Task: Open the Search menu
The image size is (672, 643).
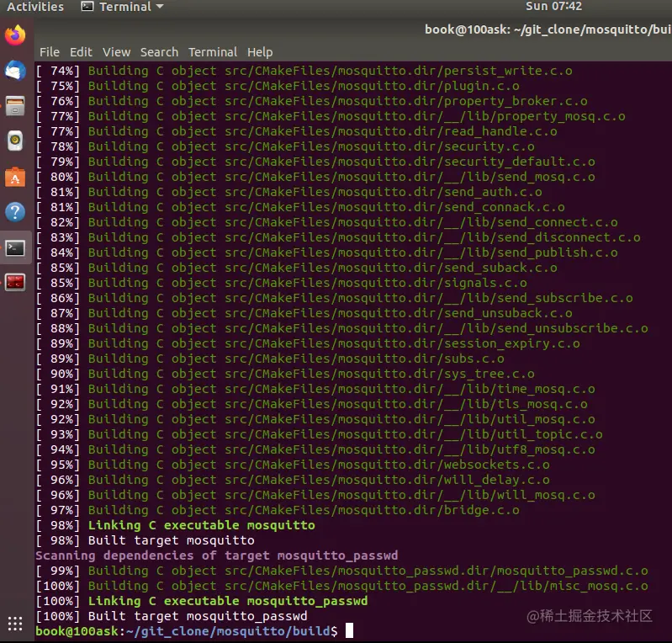Action: 159,52
